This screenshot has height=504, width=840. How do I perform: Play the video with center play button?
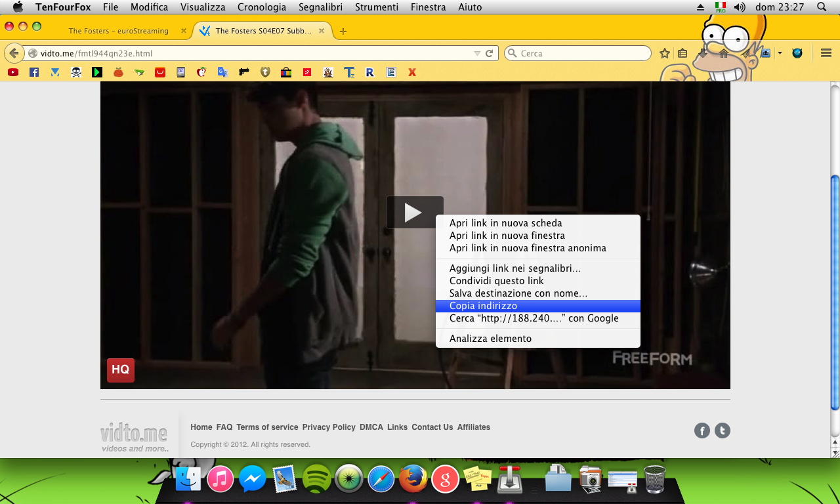415,213
